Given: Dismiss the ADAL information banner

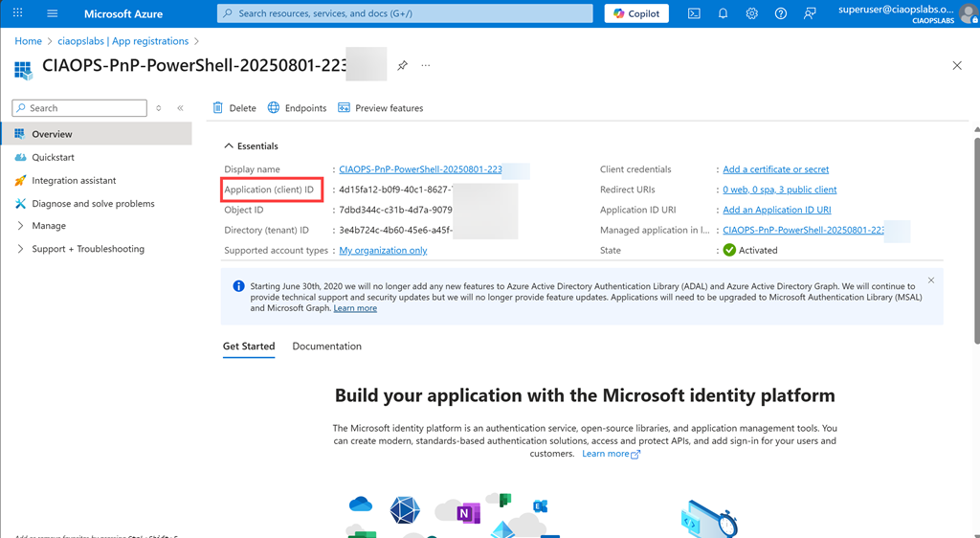Looking at the screenshot, I should pyautogui.click(x=930, y=280).
